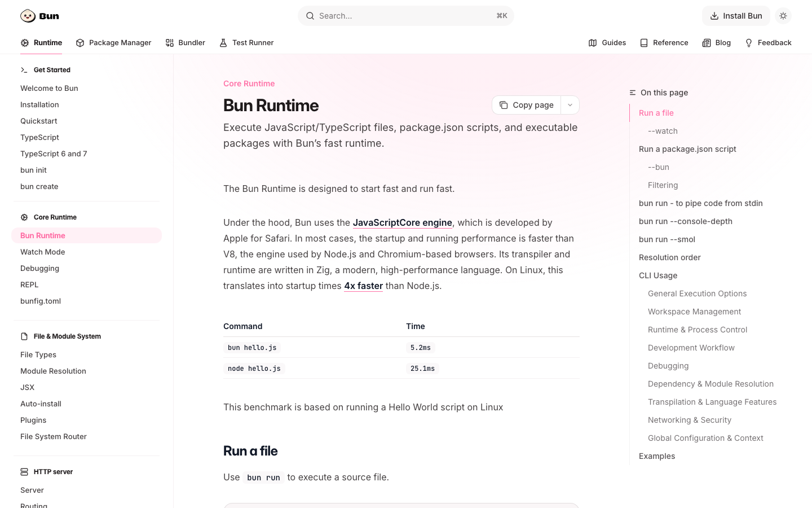
Task: Click the Copy page button
Action: tap(527, 105)
